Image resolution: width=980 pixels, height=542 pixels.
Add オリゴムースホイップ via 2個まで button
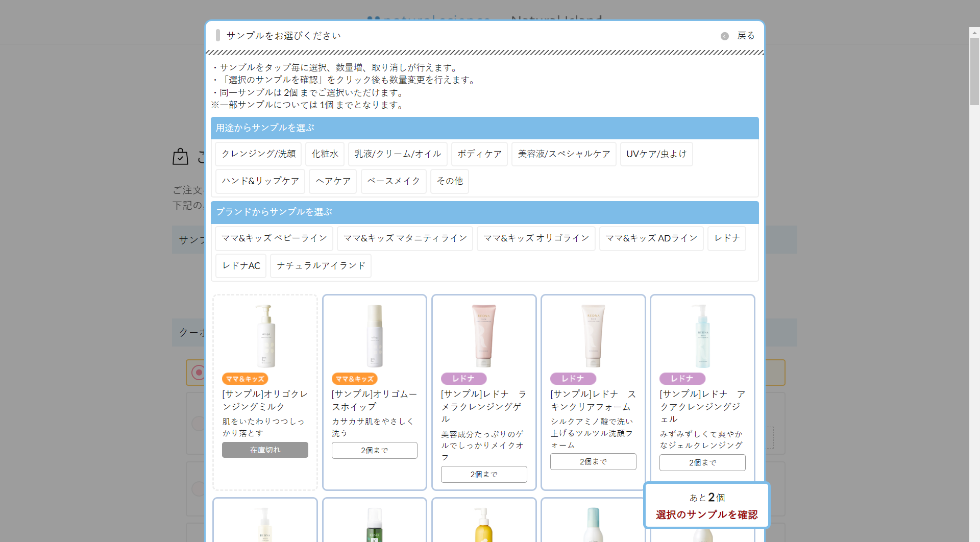(x=375, y=451)
